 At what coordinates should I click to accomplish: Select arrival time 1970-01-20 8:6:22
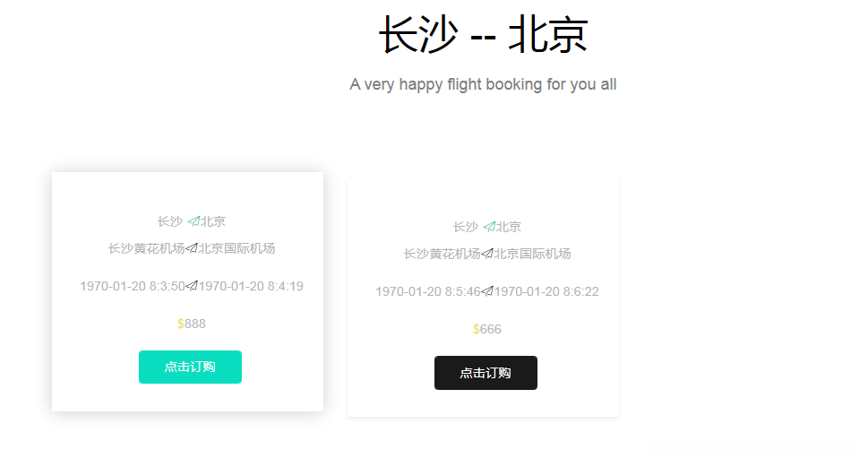tap(546, 292)
